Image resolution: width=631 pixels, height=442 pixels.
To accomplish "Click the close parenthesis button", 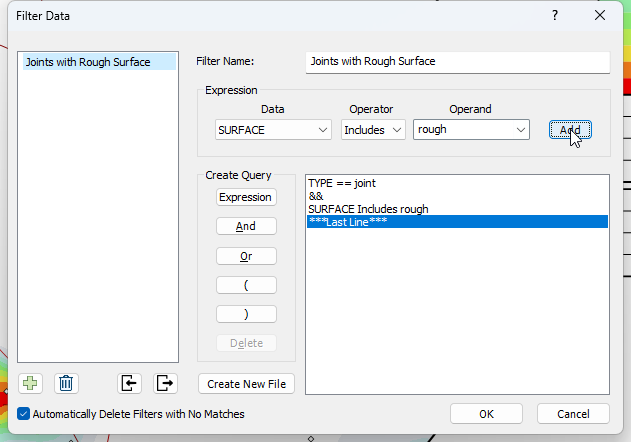I will [x=246, y=314].
